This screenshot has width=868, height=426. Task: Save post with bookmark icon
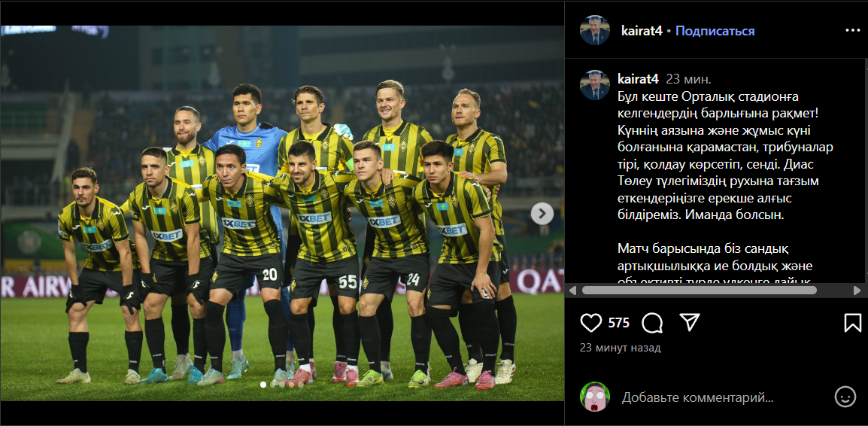tap(852, 322)
